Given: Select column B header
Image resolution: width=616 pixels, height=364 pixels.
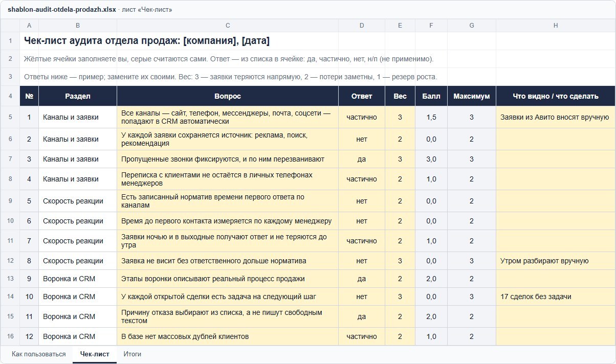Looking at the screenshot, I should pyautogui.click(x=78, y=26).
